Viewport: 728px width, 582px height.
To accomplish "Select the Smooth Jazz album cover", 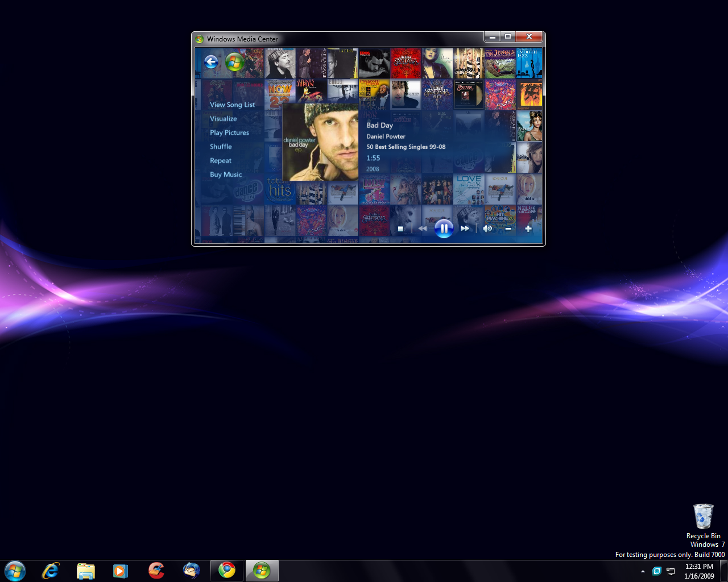I will (530, 63).
